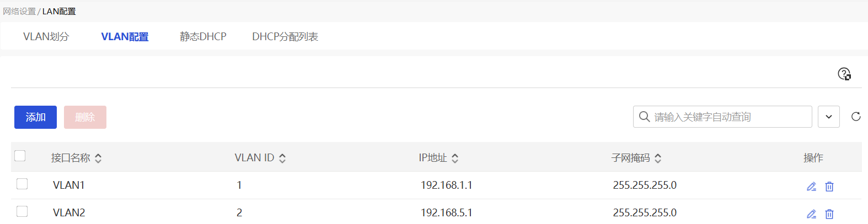
Task: Open the DHCP分配列表 tab
Action: pyautogui.click(x=285, y=37)
